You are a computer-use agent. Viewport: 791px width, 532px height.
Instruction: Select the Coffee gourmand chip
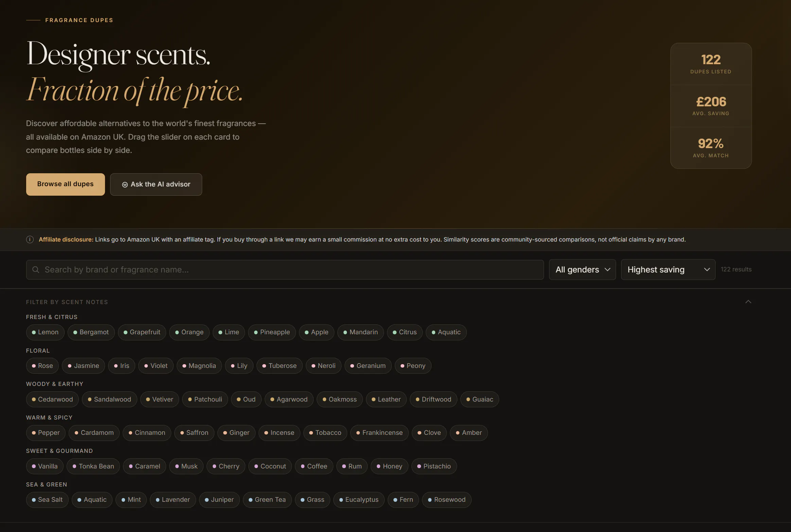click(314, 466)
